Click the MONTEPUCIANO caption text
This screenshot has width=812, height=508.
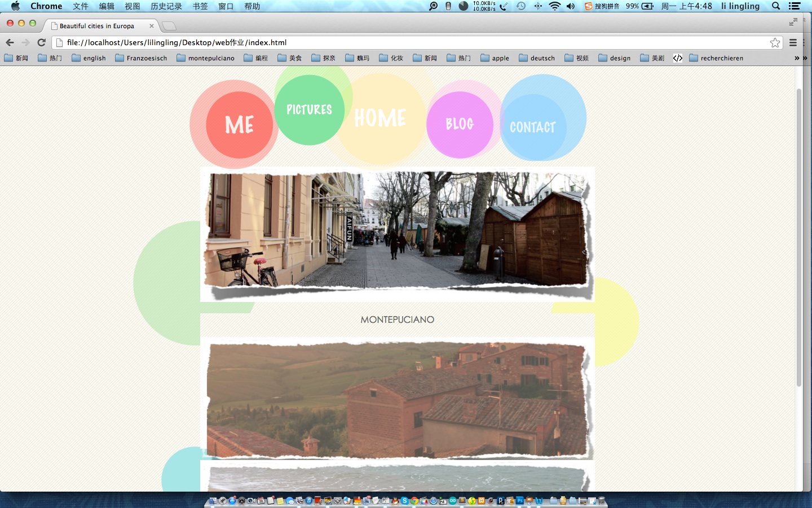click(x=398, y=319)
